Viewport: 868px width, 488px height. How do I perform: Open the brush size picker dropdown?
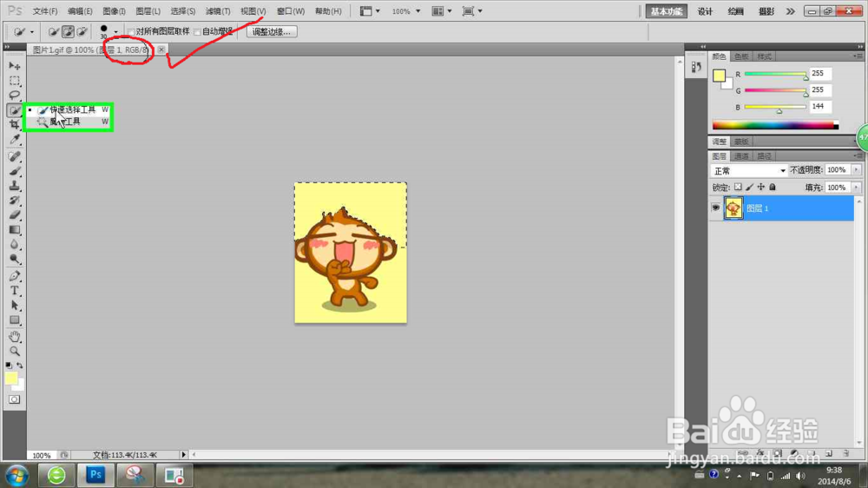pos(115,32)
